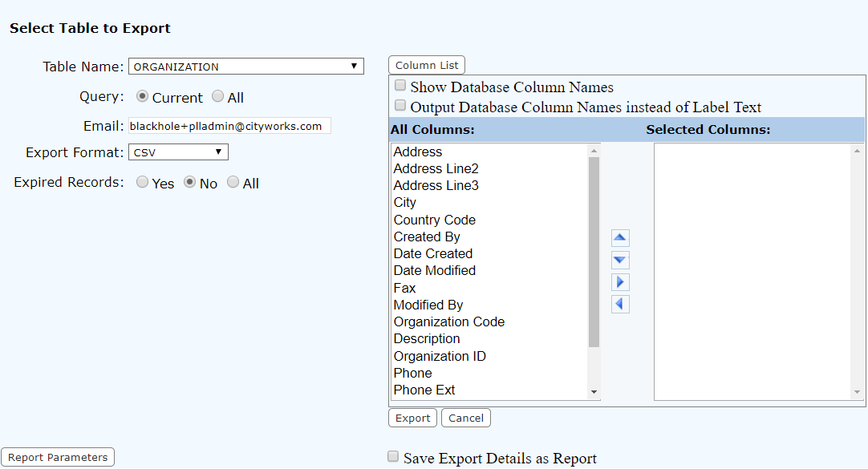868x469 pixels.
Task: Click the Cancel button
Action: coord(465,418)
